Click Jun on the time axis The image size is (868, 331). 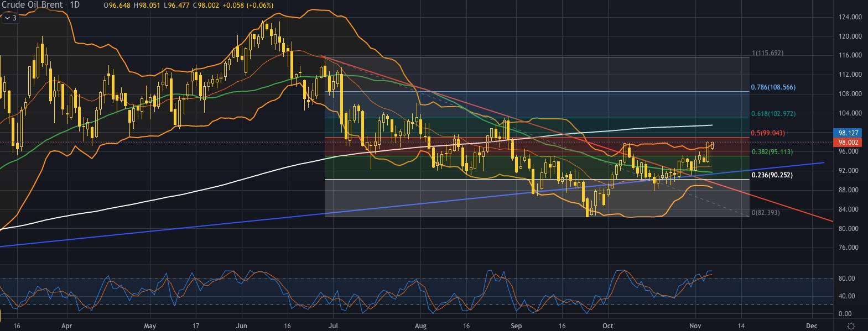point(241,326)
